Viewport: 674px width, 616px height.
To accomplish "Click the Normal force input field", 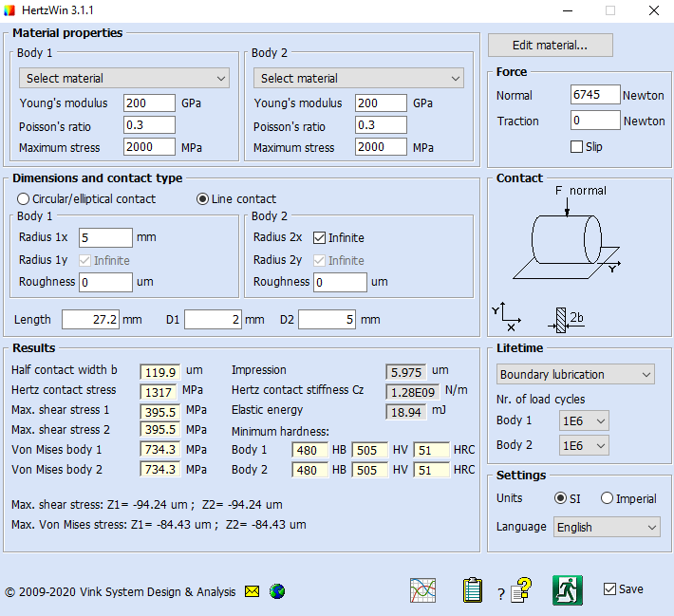I will 594,95.
